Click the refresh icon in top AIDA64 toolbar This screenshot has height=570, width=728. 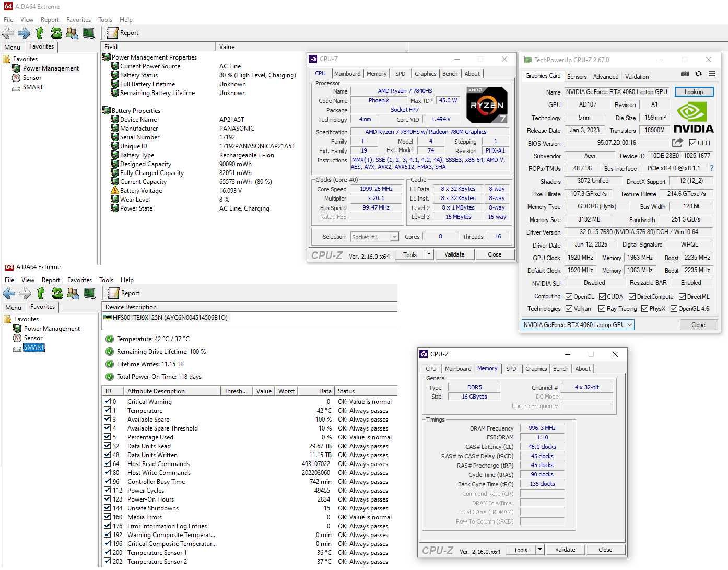point(56,33)
